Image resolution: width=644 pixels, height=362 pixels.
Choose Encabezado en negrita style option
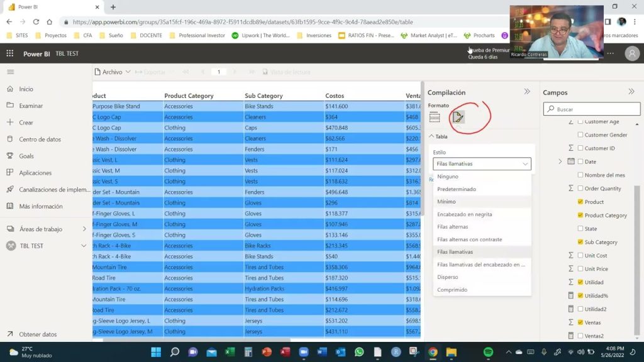click(465, 214)
